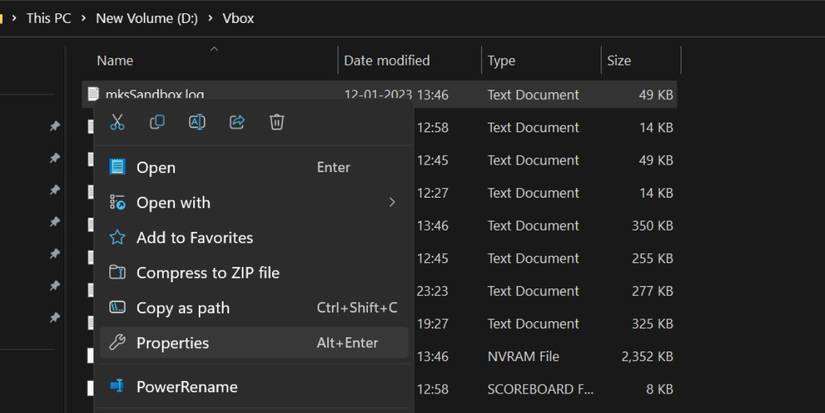Select the Open menu entry
Image resolution: width=825 pixels, height=413 pixels.
(156, 168)
